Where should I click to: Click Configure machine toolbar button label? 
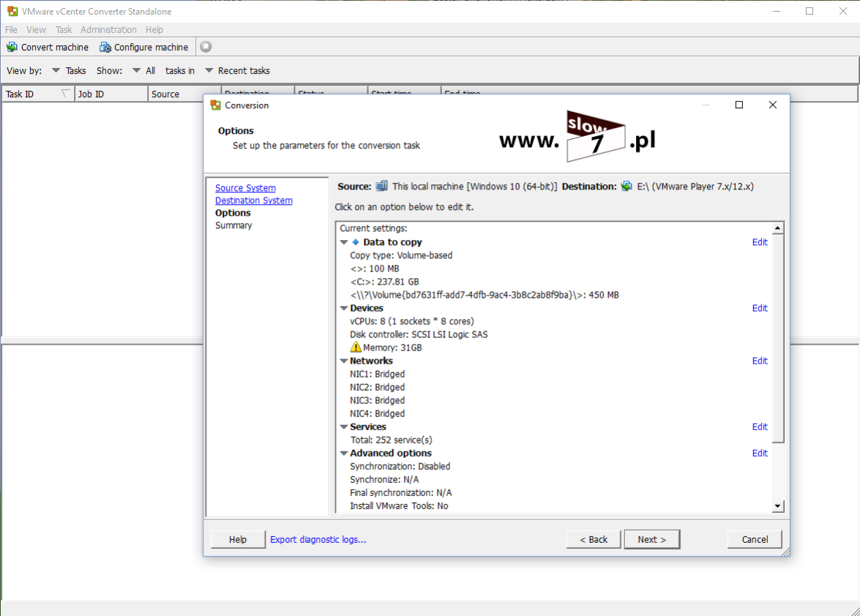click(151, 47)
